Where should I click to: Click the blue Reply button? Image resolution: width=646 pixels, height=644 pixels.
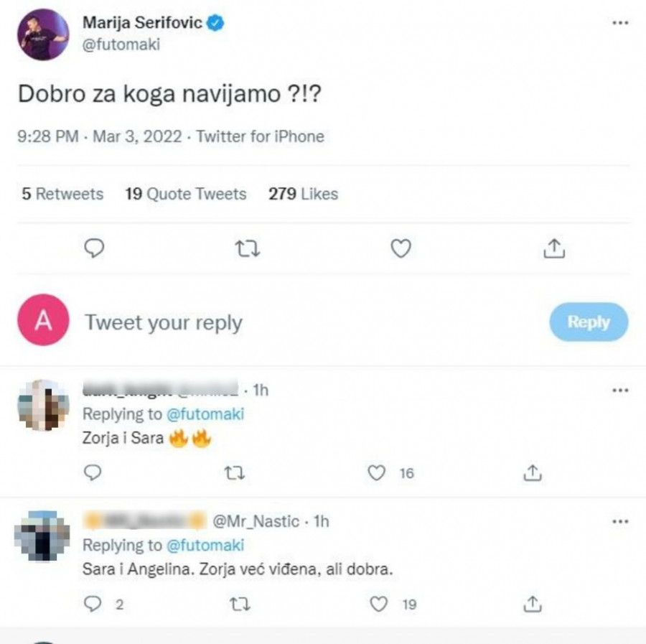pyautogui.click(x=589, y=322)
